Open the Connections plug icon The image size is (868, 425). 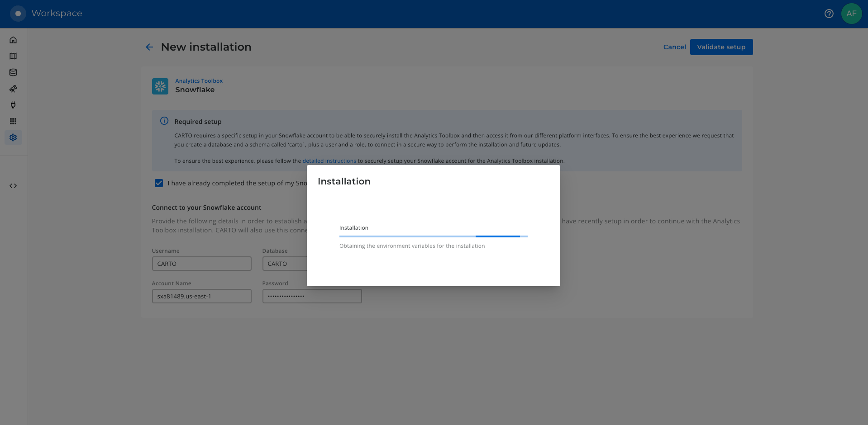coord(13,105)
